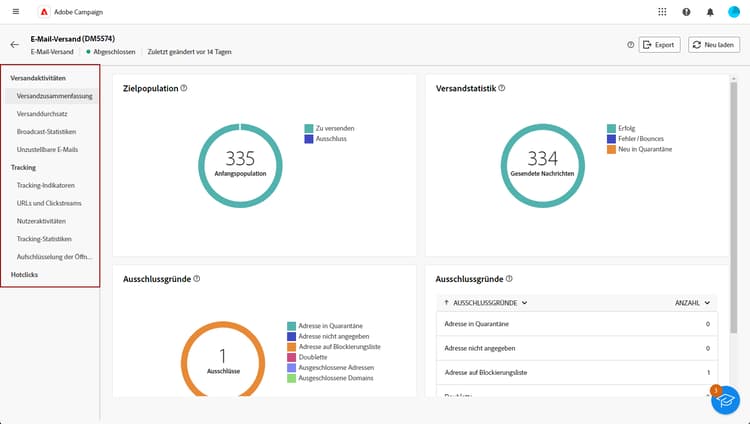The height and width of the screenshot is (424, 750).
Task: Click the Abgeschlossen status label
Action: 114,52
